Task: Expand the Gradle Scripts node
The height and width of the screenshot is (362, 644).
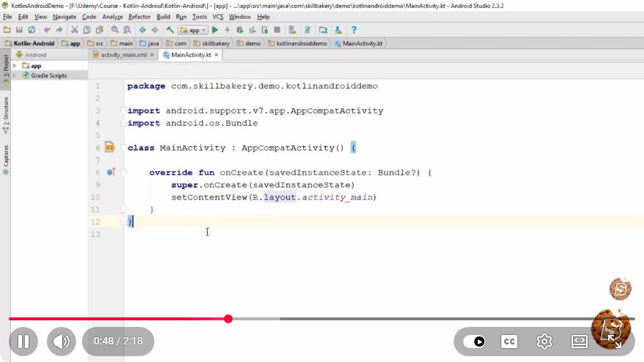Action: (x=15, y=75)
